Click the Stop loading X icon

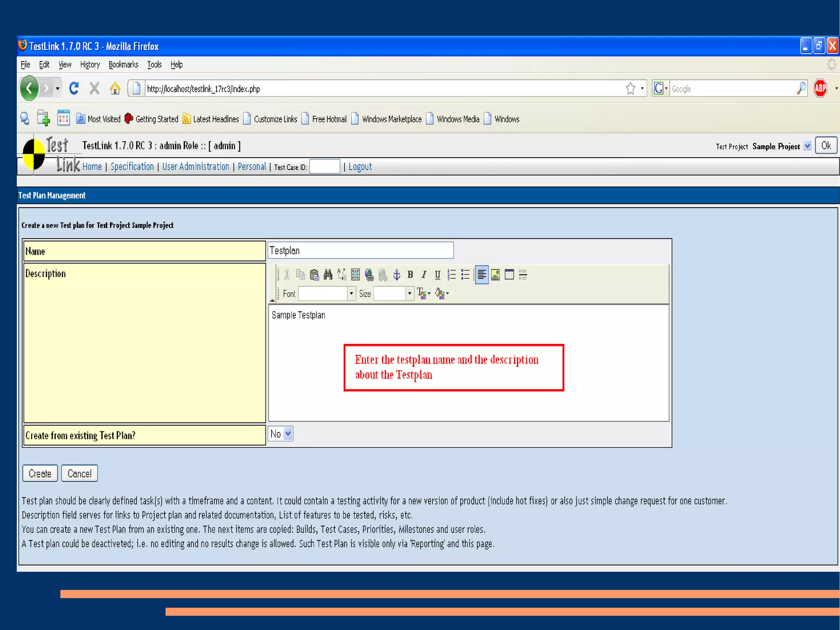click(94, 88)
